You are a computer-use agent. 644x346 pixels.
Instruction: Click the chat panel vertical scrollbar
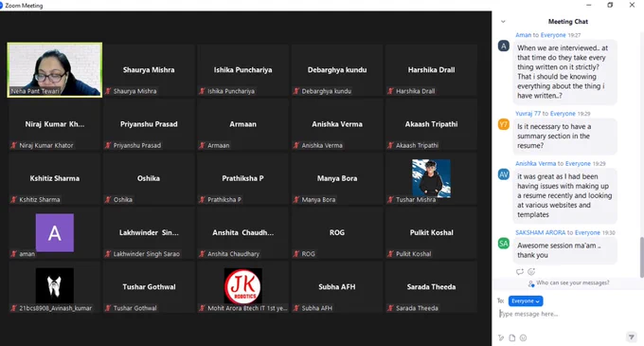[641, 257]
